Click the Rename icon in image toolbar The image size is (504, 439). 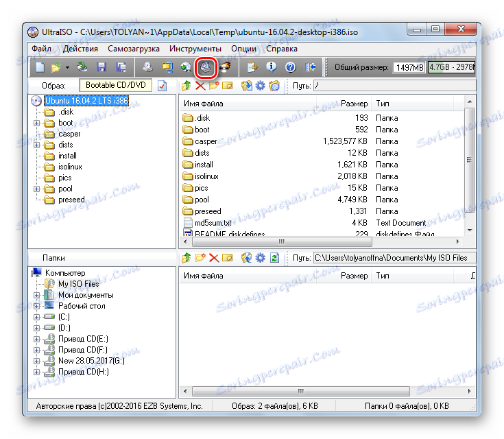tap(227, 86)
